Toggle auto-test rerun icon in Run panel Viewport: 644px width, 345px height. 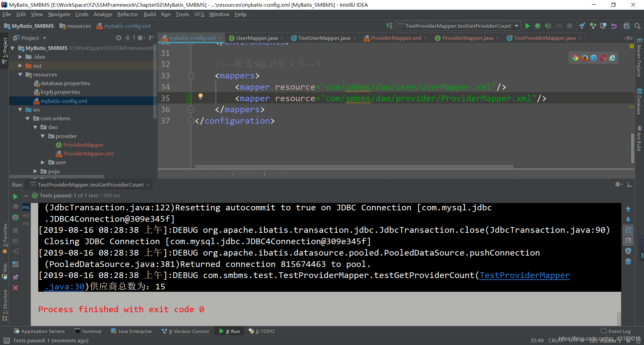click(x=15, y=217)
